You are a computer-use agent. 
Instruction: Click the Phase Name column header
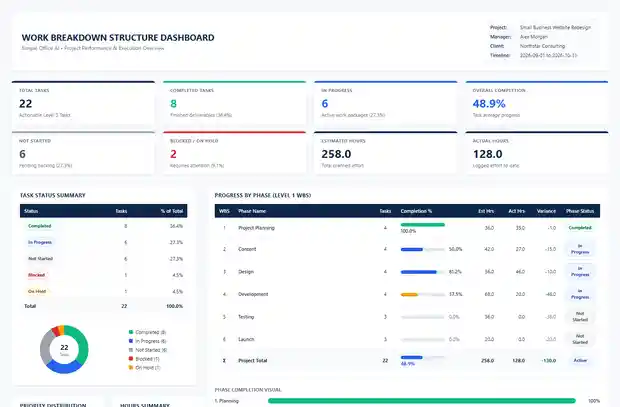point(252,211)
